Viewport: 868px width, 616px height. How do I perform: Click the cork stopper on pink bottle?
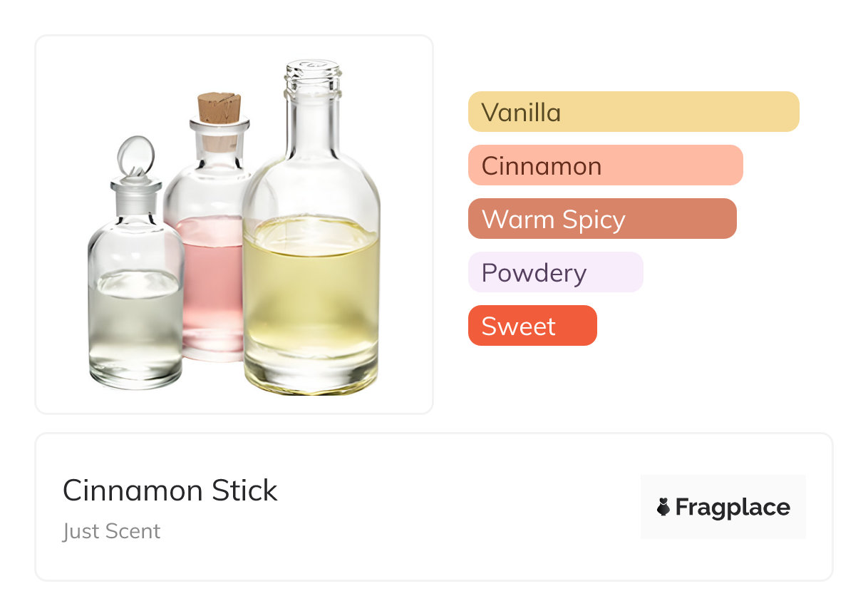219,108
